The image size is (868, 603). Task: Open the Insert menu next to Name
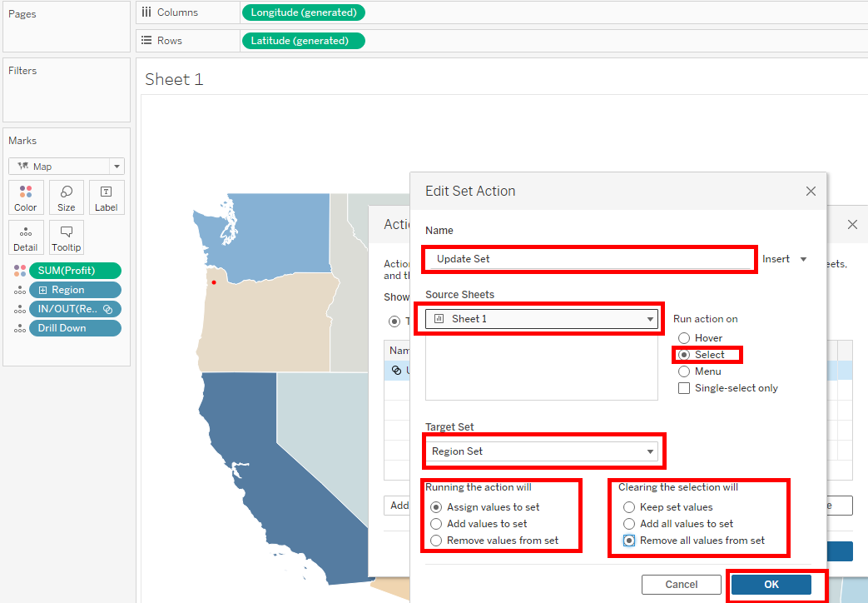click(x=785, y=259)
